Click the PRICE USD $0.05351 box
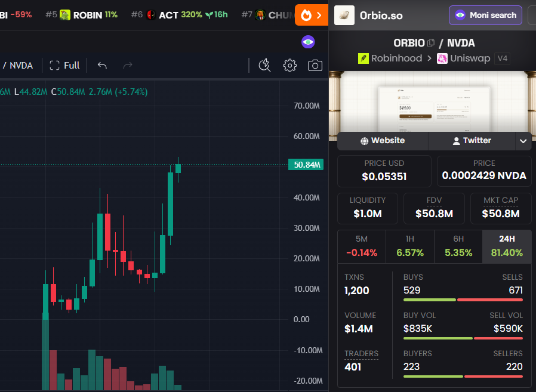536x392 pixels. click(x=384, y=171)
